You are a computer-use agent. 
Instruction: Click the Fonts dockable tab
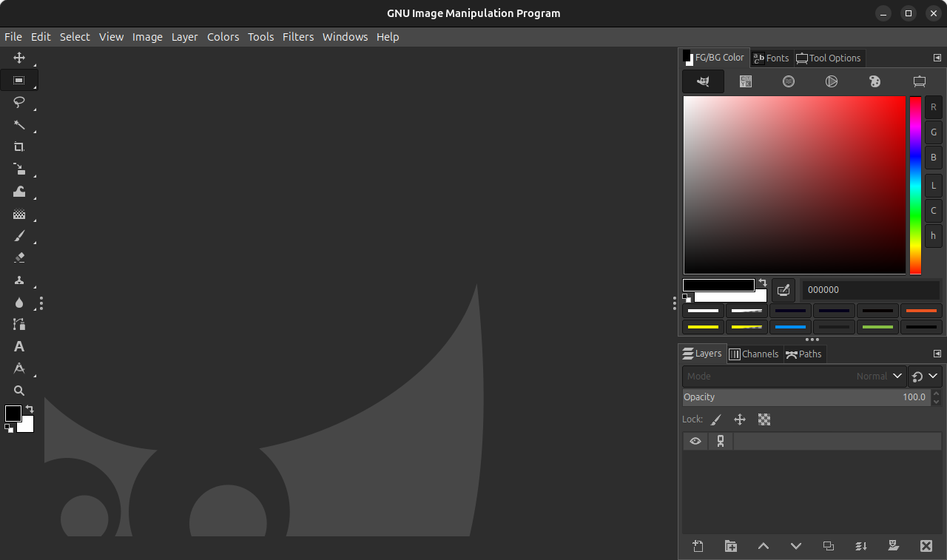point(772,58)
